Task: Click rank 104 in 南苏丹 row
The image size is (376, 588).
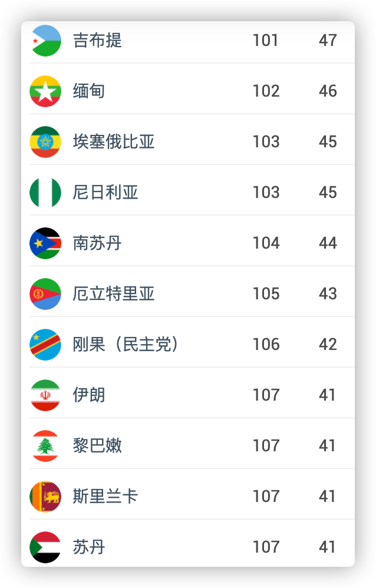Action: [266, 243]
